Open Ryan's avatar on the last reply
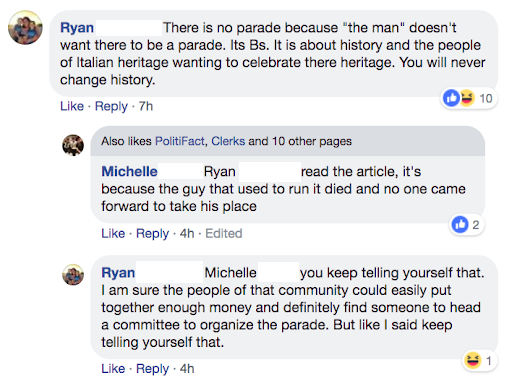This screenshot has width=512, height=386. click(x=73, y=275)
